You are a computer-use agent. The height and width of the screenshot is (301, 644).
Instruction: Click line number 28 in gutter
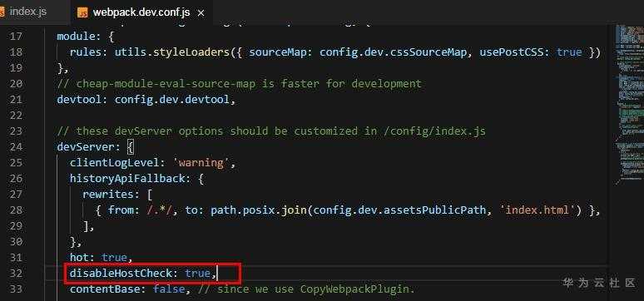click(x=16, y=210)
